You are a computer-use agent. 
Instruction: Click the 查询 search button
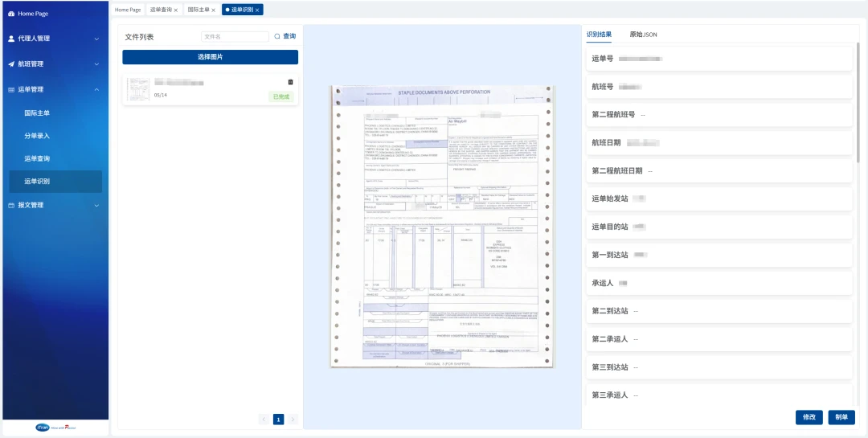tap(285, 36)
